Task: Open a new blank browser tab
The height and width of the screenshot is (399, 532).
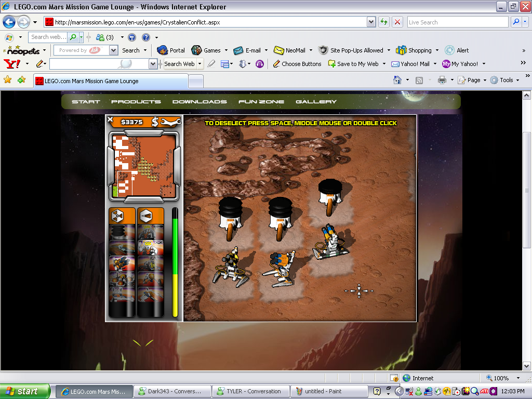Action: [196, 82]
